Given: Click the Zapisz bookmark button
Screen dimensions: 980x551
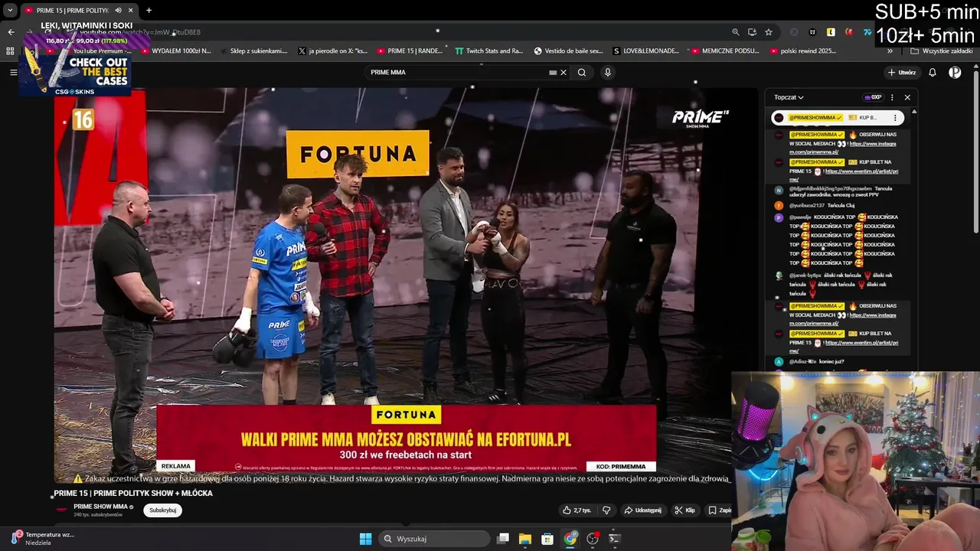Looking at the screenshot, I should pos(720,510).
